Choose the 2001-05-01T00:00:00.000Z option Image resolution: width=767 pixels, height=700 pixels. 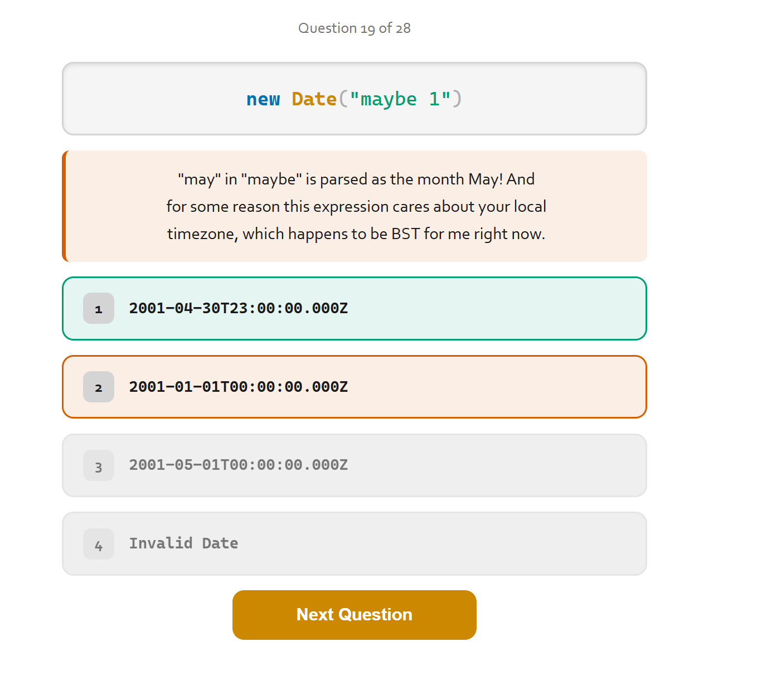point(354,465)
